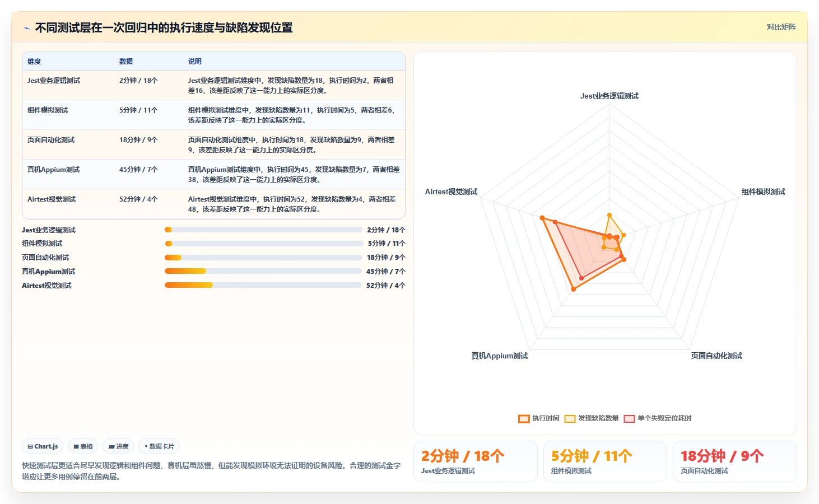819x504 pixels.
Task: Click the 页面自动化测试 table row name
Action: 51,140
